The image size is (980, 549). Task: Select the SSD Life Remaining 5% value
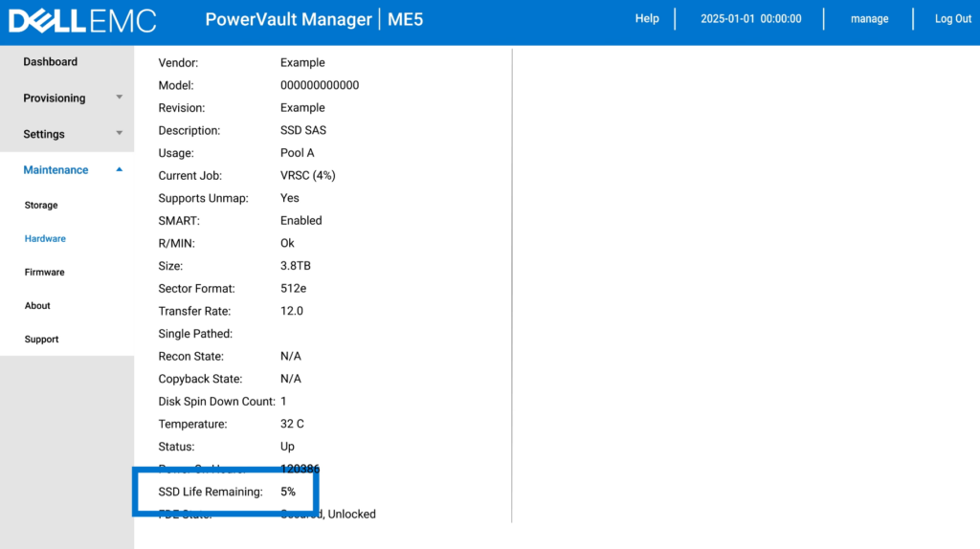tap(288, 492)
